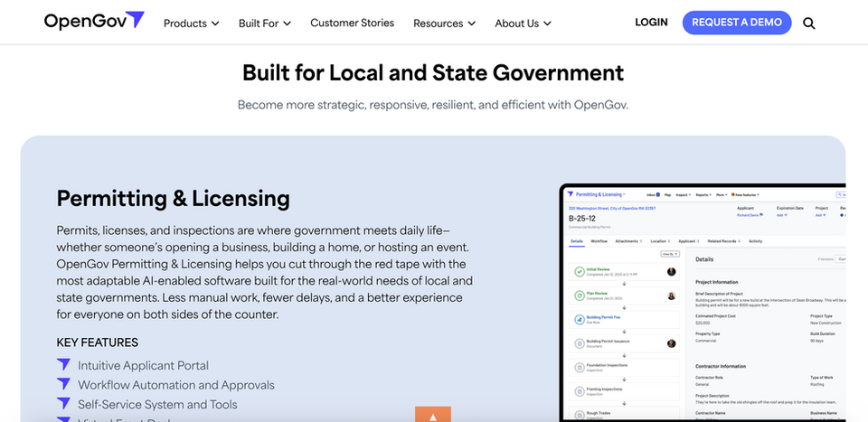Click the green refresh icon for Plan Review

click(580, 295)
